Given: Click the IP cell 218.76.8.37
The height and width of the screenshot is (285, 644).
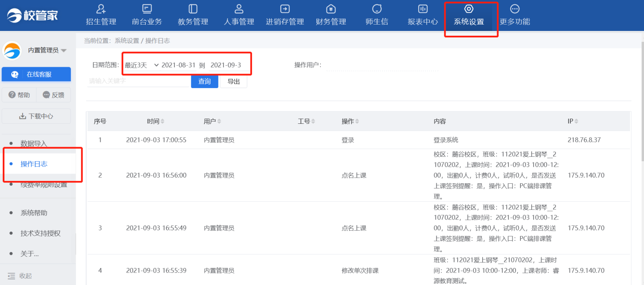Looking at the screenshot, I should coord(584,140).
